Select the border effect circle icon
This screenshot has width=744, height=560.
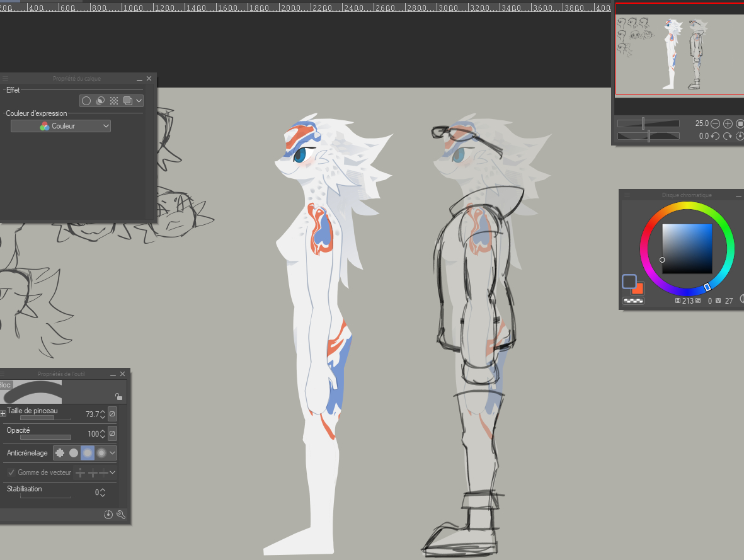[x=86, y=101]
